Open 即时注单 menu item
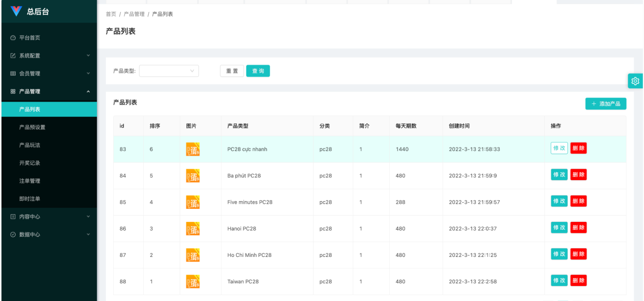Screen dimensions: 644x301 [49, 199]
